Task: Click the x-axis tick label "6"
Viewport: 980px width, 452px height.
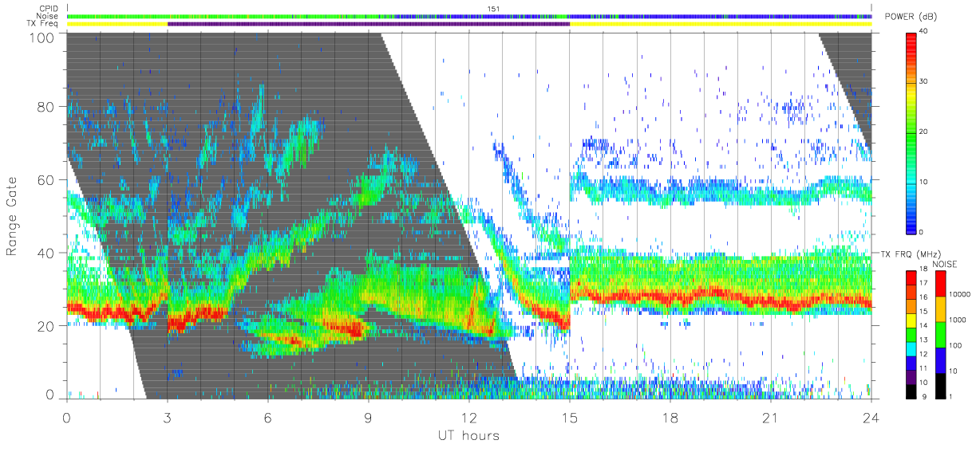Action: pos(268,418)
